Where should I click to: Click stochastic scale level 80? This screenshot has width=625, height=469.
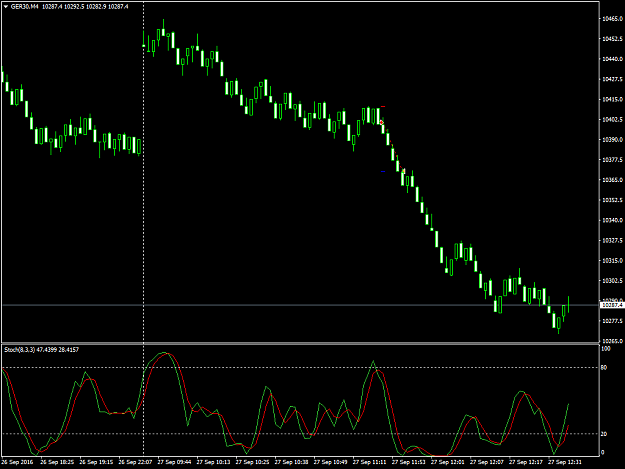(x=604, y=368)
